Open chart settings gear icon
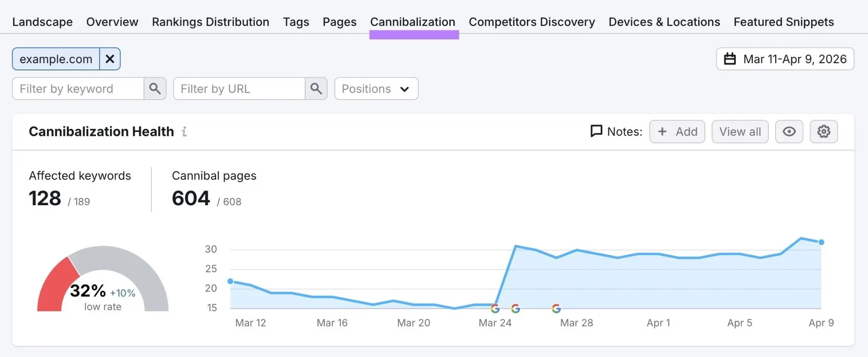The image size is (868, 357). [x=824, y=132]
